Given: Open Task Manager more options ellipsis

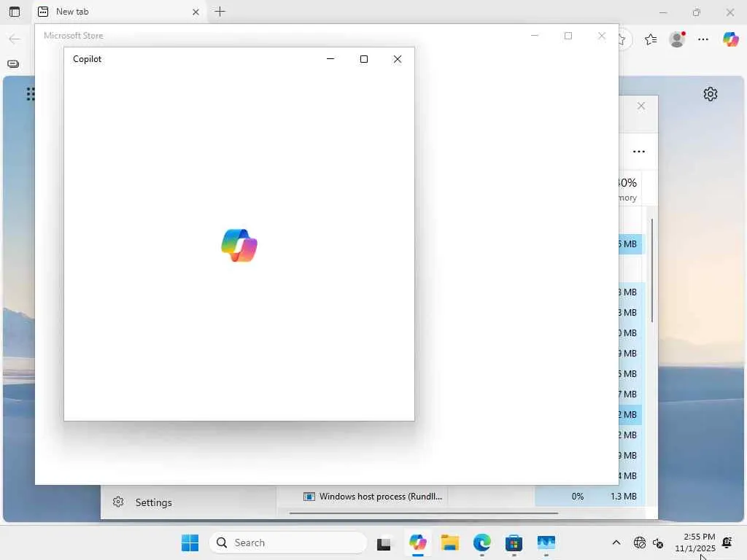Looking at the screenshot, I should point(639,152).
